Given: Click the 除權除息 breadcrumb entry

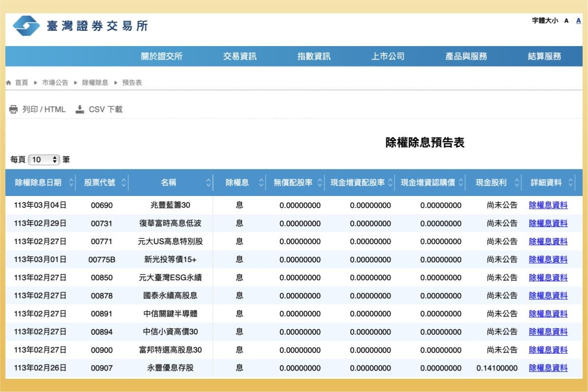Looking at the screenshot, I should coord(96,82).
